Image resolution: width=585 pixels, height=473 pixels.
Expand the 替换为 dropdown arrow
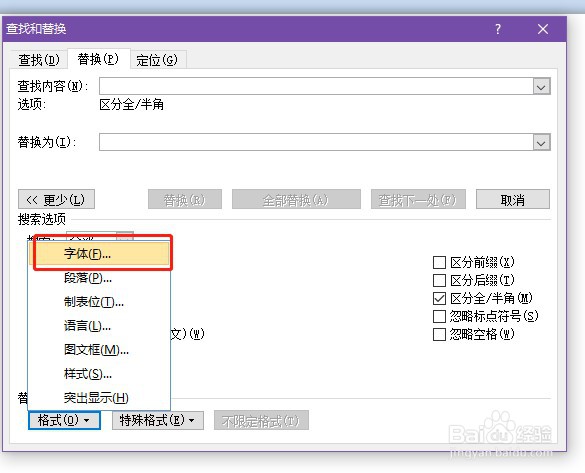[x=541, y=143]
